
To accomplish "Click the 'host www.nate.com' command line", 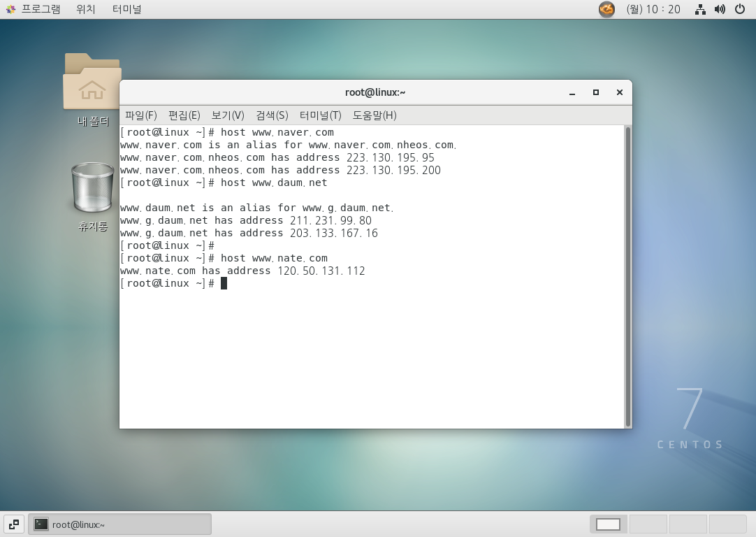I will [274, 257].
